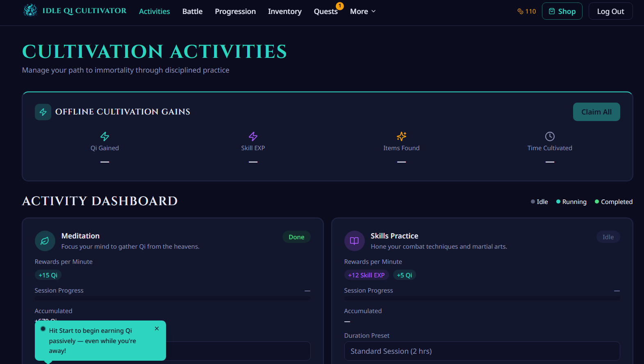644x364 pixels.
Task: Click the +12 Skill EXP reward chip
Action: tap(366, 275)
